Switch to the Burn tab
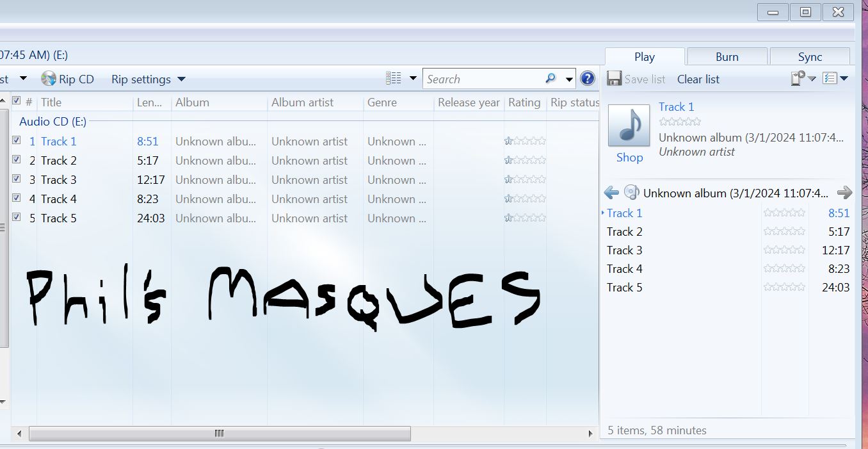The width and height of the screenshot is (868, 449). (x=727, y=57)
